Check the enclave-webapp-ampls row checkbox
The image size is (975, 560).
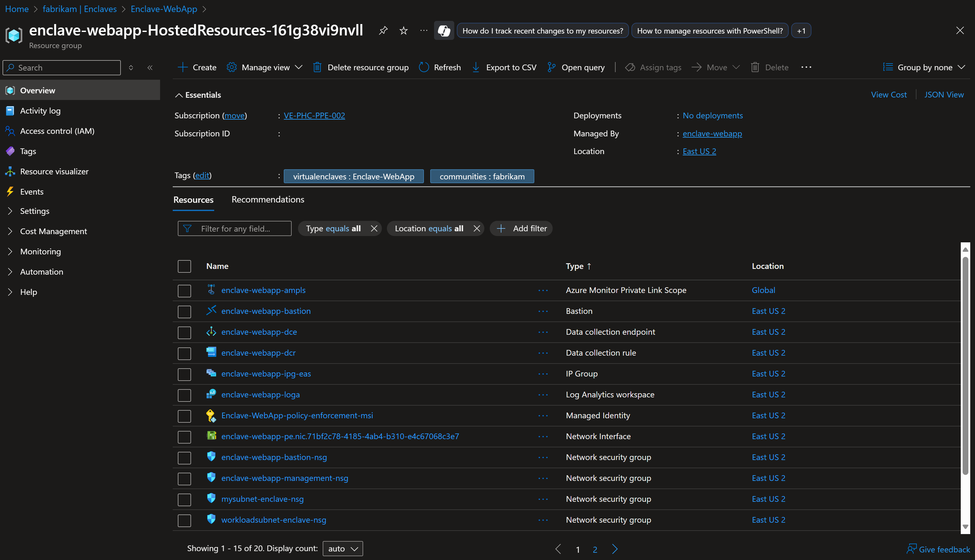click(184, 291)
